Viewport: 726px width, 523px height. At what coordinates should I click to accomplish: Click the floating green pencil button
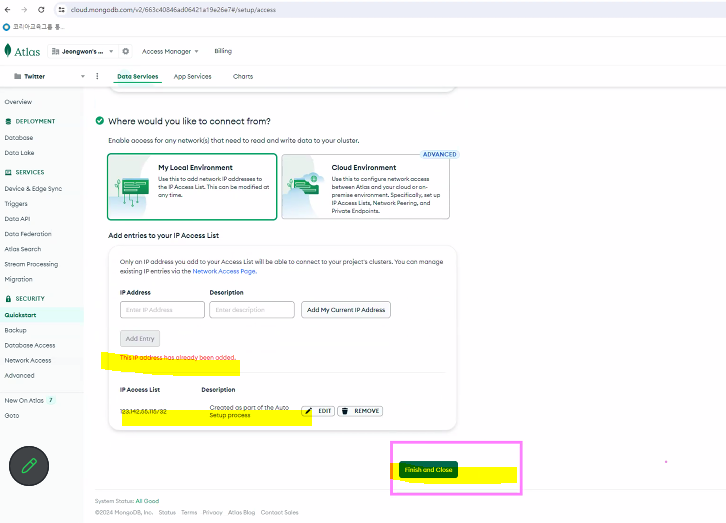(x=29, y=466)
